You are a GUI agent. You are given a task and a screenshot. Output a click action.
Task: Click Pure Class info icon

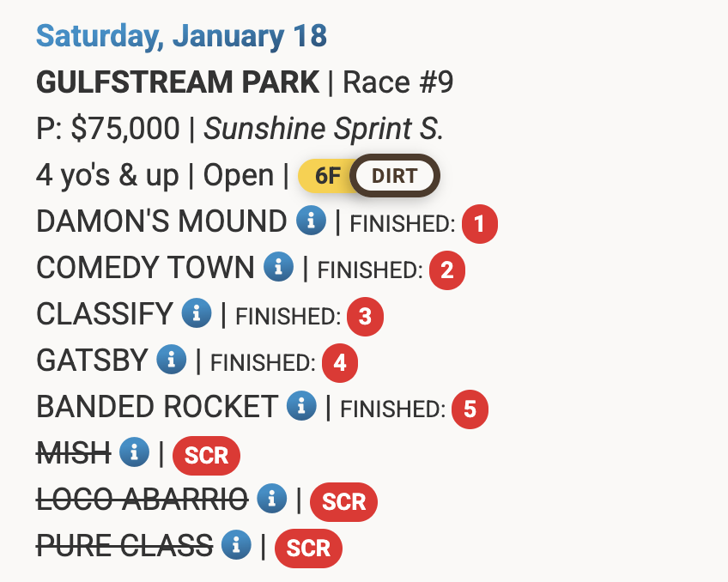click(236, 544)
